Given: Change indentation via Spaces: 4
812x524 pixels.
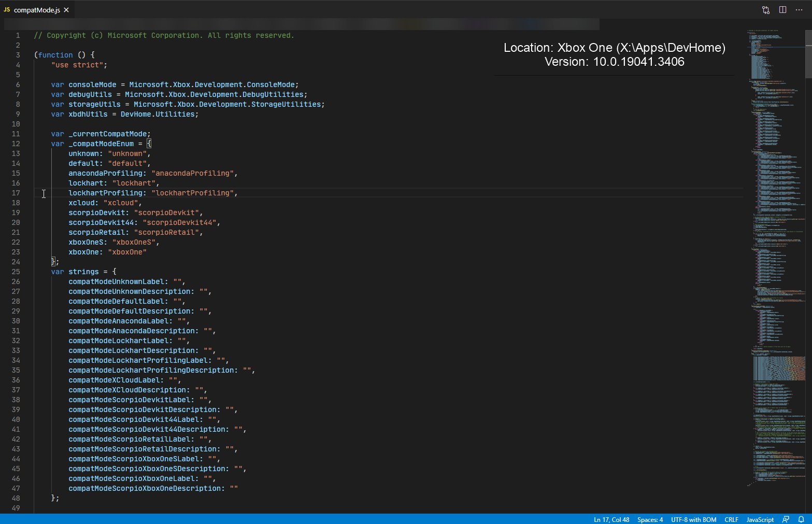Looking at the screenshot, I should (x=650, y=519).
